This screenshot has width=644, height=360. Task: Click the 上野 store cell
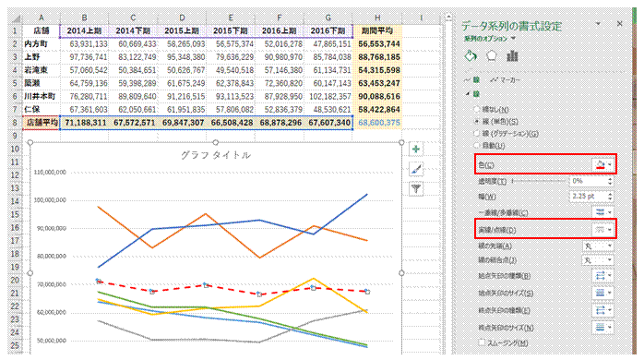(x=42, y=56)
